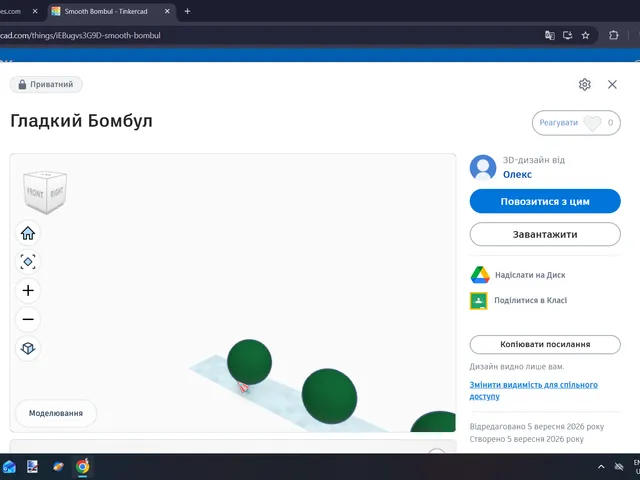Screen dimensions: 640x480
Task: Click the Створено 5 вересня 2026 року text
Action: (x=527, y=439)
